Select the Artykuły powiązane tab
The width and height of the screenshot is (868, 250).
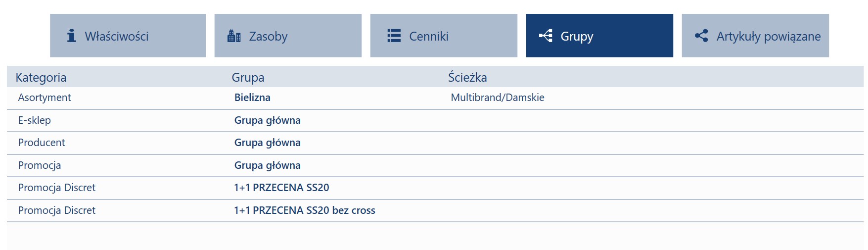755,36
